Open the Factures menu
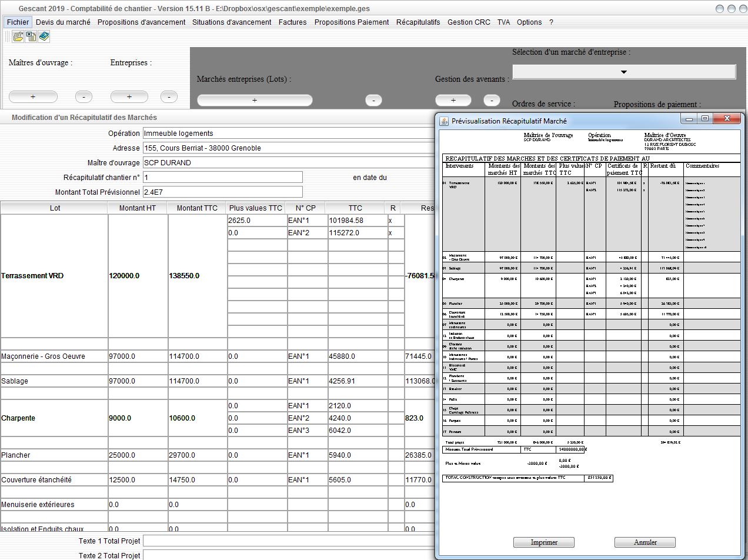The height and width of the screenshot is (560, 748). pyautogui.click(x=293, y=22)
